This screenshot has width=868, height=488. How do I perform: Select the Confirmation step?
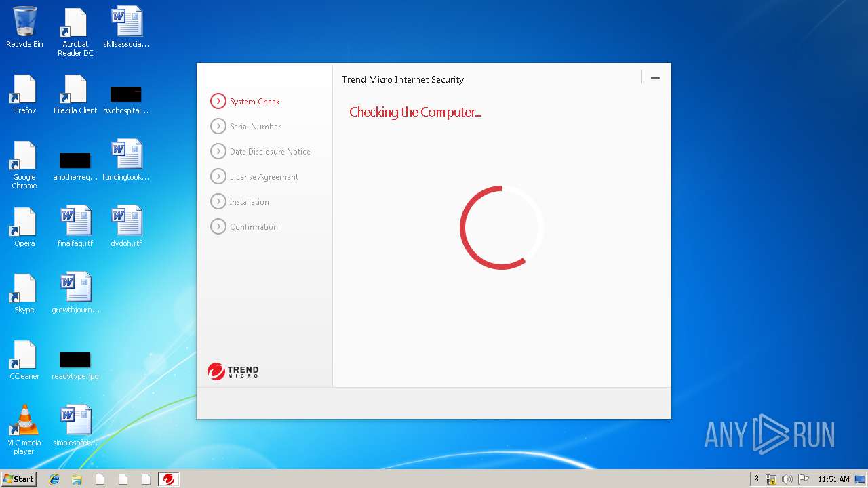point(244,227)
